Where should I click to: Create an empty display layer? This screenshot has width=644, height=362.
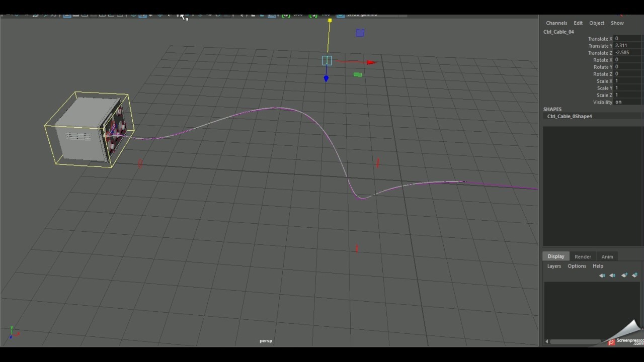624,275
